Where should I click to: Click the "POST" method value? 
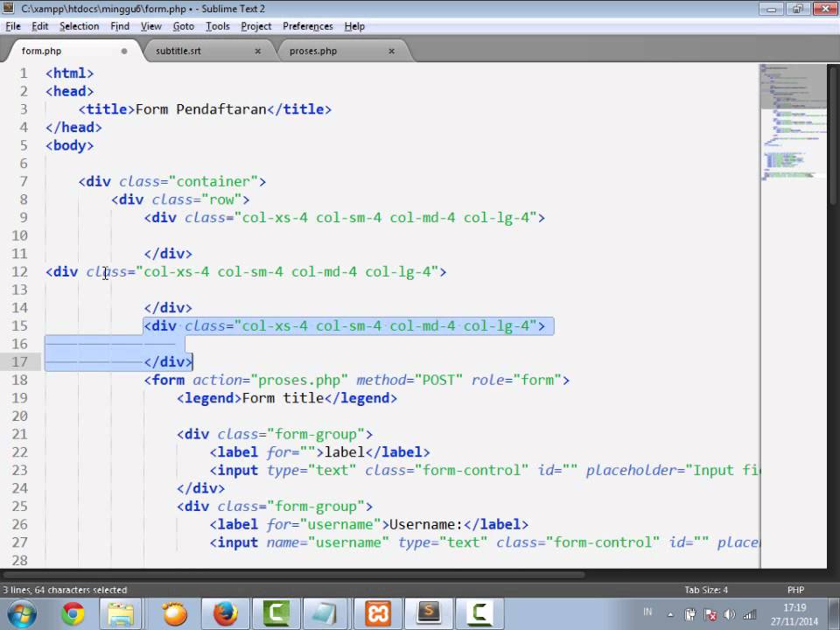click(438, 380)
